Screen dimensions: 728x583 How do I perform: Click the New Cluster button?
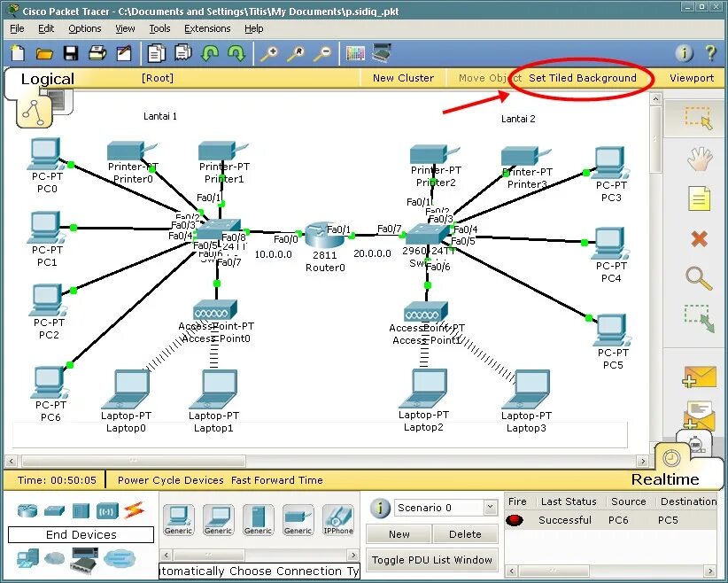tap(403, 78)
